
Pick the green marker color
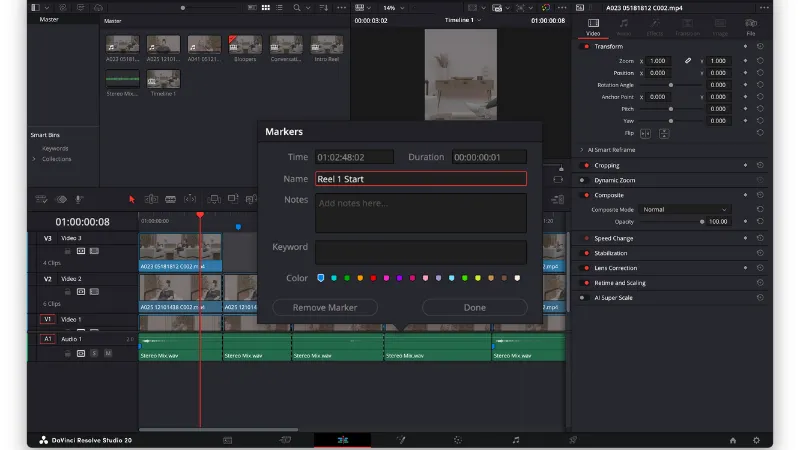click(x=347, y=278)
